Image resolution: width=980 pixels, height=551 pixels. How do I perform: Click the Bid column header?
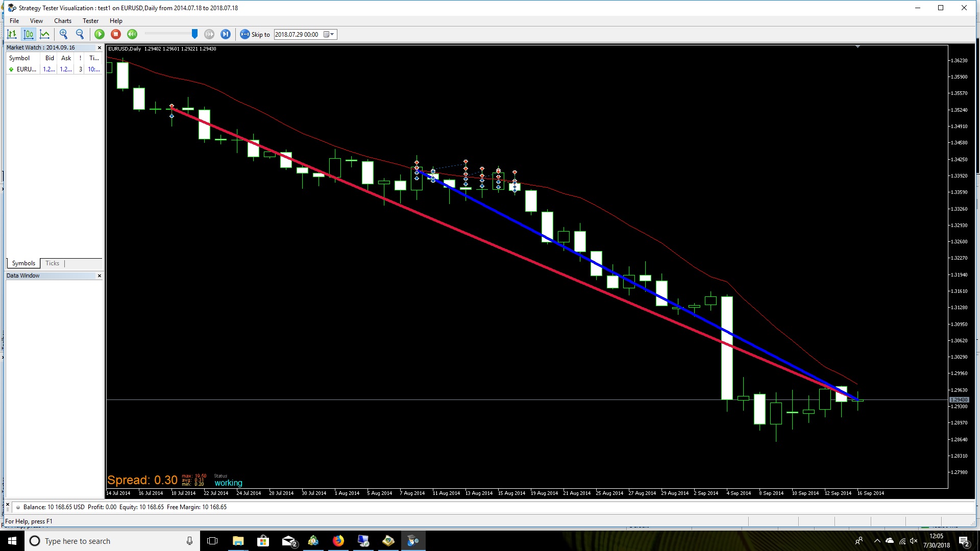(x=50, y=58)
